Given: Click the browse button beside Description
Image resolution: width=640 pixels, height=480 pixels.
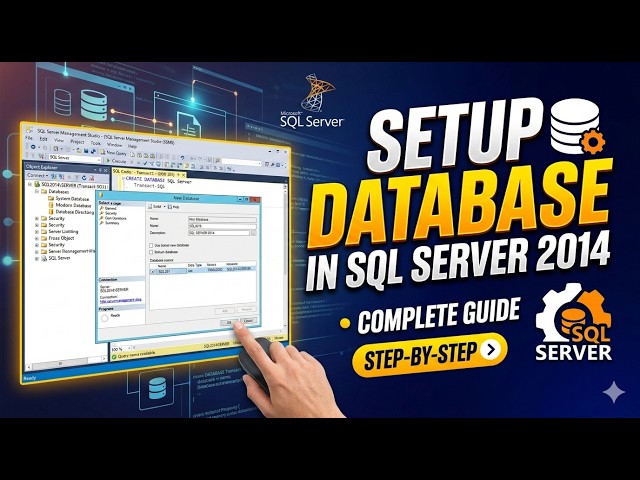Looking at the screenshot, I should [254, 233].
